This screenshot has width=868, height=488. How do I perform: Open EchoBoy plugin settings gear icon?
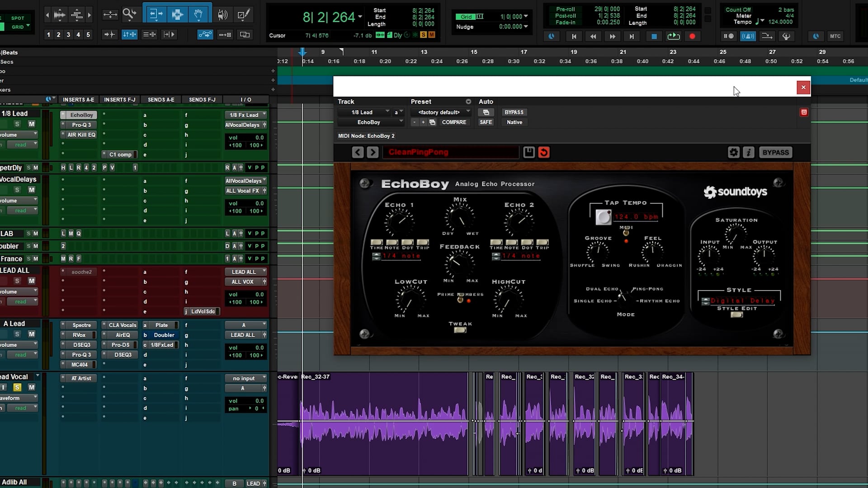click(x=733, y=152)
